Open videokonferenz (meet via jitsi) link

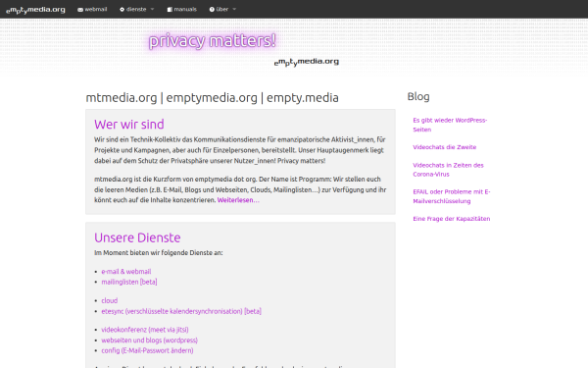click(x=145, y=330)
